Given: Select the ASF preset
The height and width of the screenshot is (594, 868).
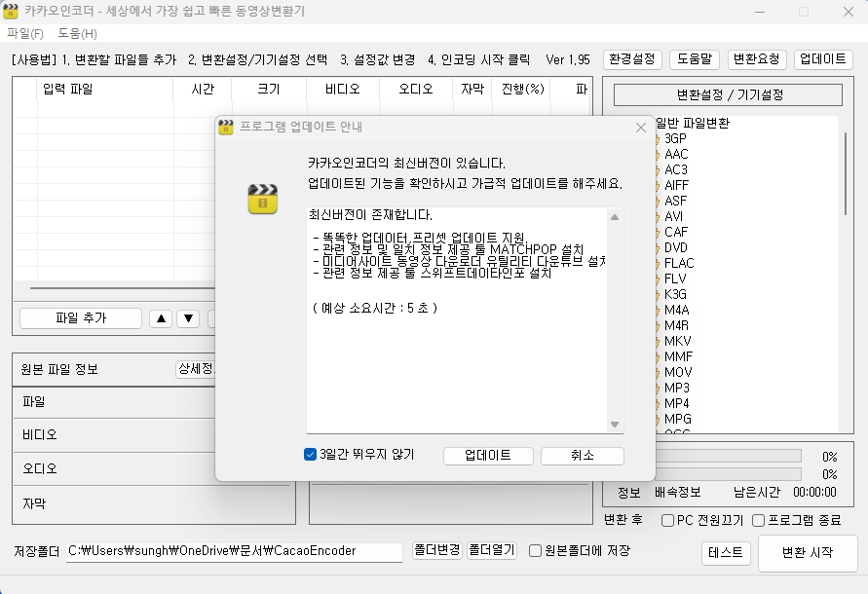Looking at the screenshot, I should tap(675, 201).
